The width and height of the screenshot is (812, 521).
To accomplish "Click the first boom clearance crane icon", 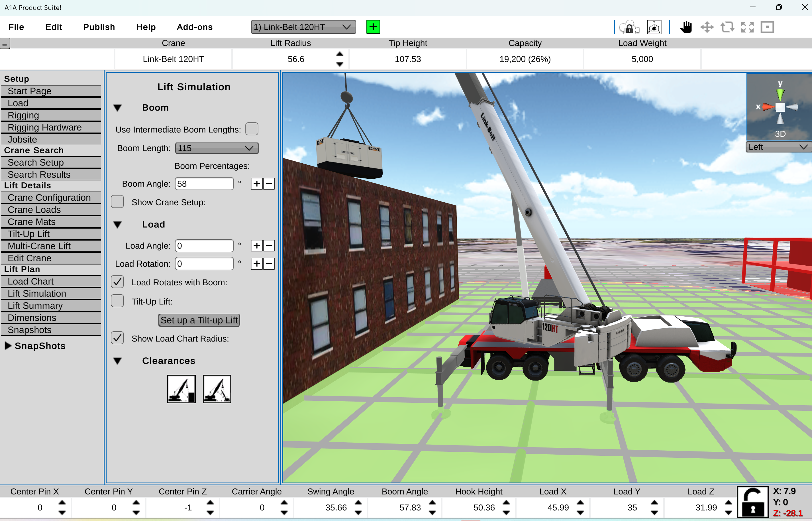I will 181,389.
